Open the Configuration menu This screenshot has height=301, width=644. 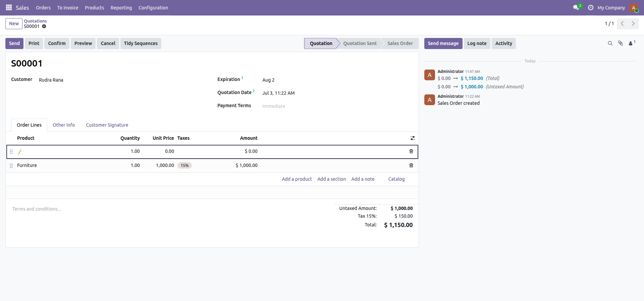(153, 8)
